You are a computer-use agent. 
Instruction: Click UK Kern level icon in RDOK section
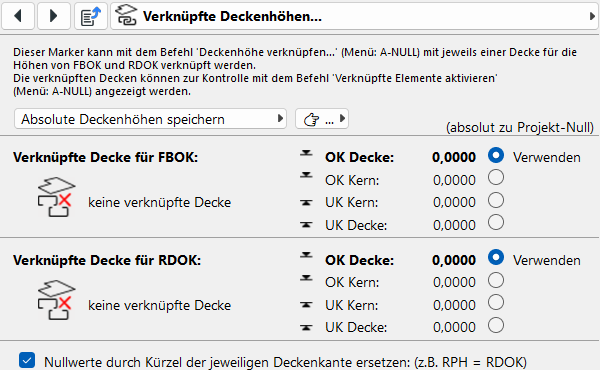click(x=306, y=305)
